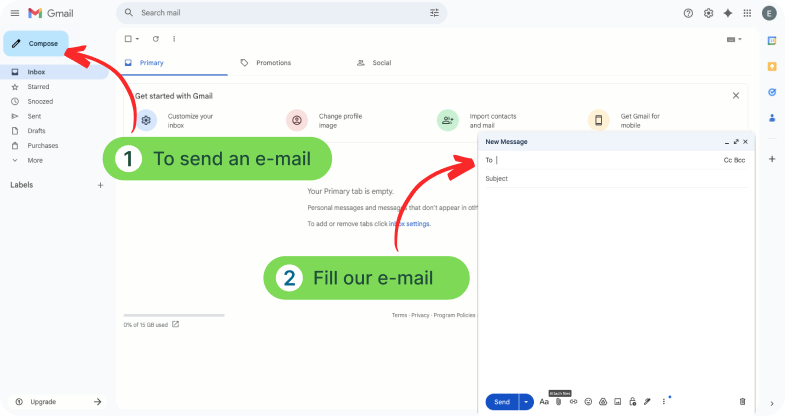The width and height of the screenshot is (785, 416).
Task: Open Terms link in footer
Action: pos(400,315)
